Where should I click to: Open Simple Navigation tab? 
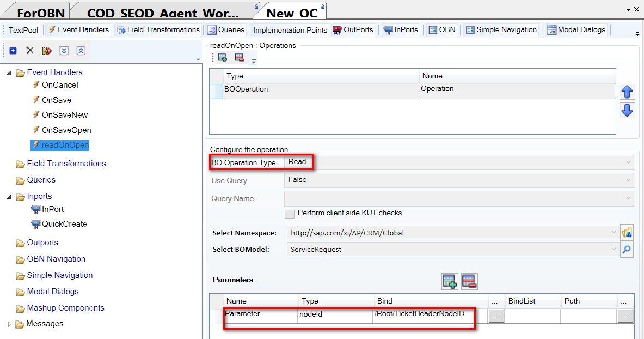pos(501,29)
